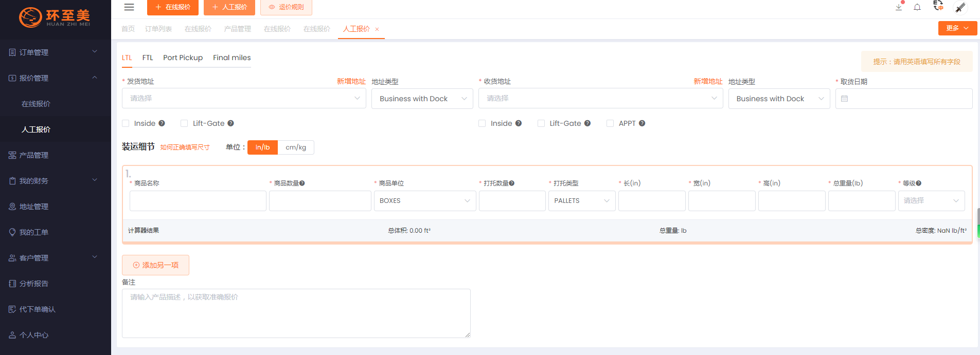This screenshot has width=980, height=355.
Task: Switch language with the E/中 icon
Action: pos(938,6)
